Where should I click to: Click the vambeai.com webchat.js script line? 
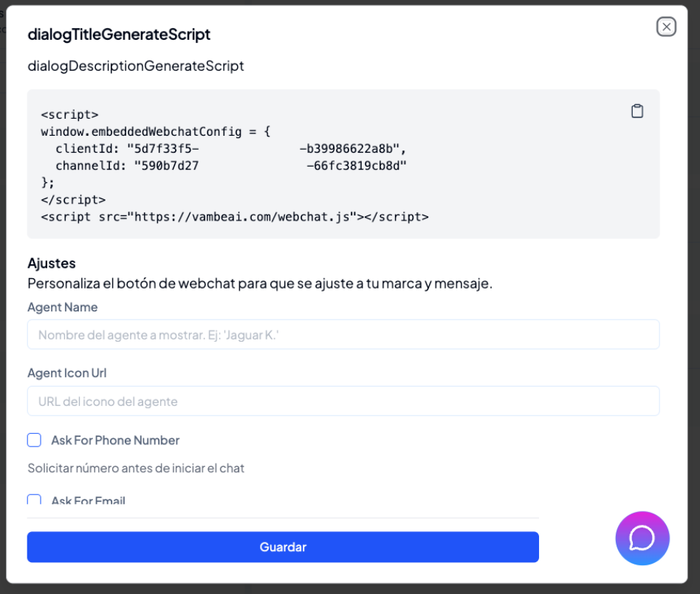coord(235,217)
